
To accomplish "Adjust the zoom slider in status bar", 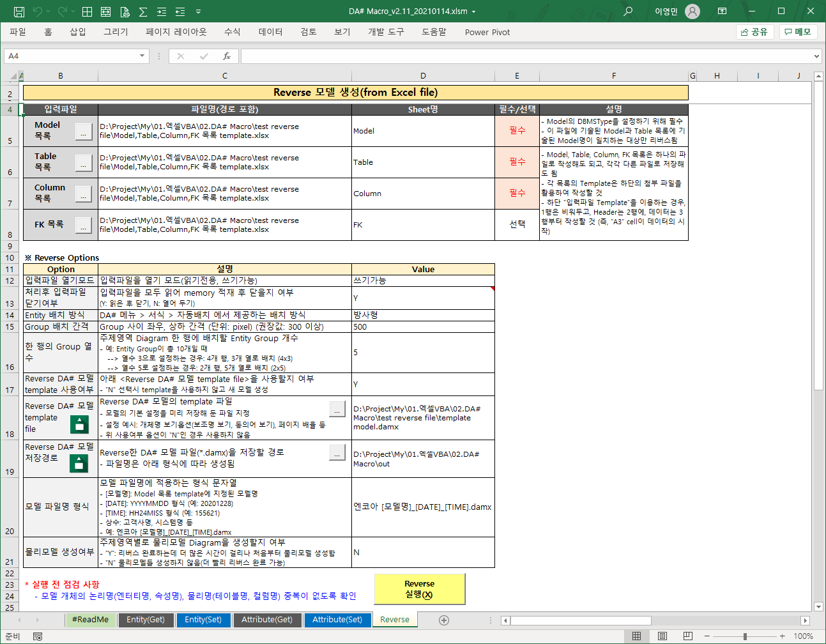I will [x=745, y=636].
